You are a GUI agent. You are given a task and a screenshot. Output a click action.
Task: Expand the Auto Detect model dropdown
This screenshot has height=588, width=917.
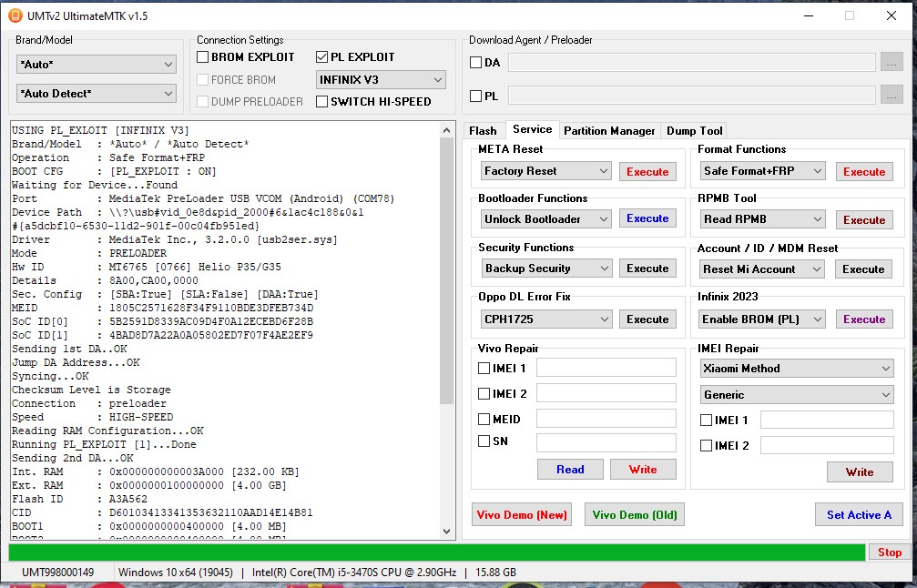pyautogui.click(x=97, y=94)
